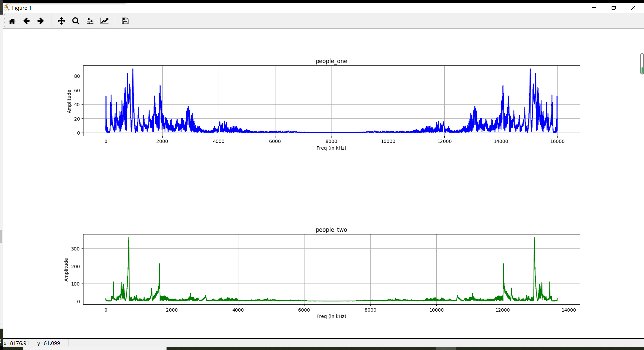Screen dimensions: 644x350
Task: Open Edit axis and curve parameters
Action: point(104,21)
